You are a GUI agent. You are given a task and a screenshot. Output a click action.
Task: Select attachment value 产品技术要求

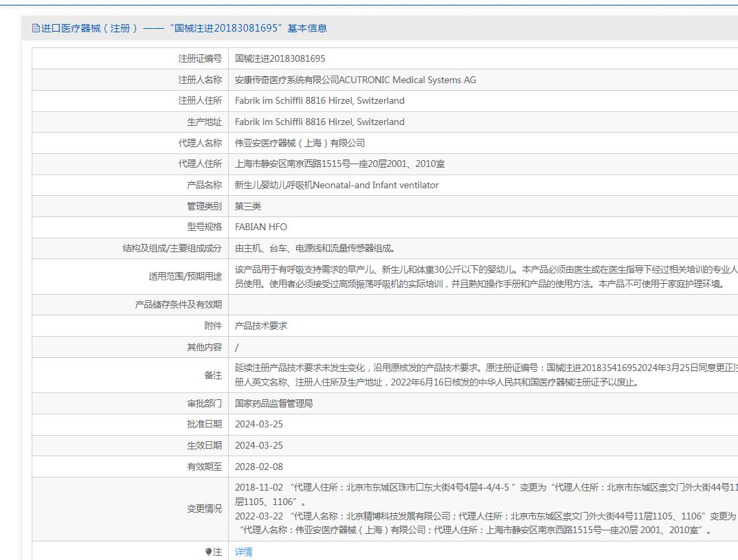pyautogui.click(x=260, y=326)
